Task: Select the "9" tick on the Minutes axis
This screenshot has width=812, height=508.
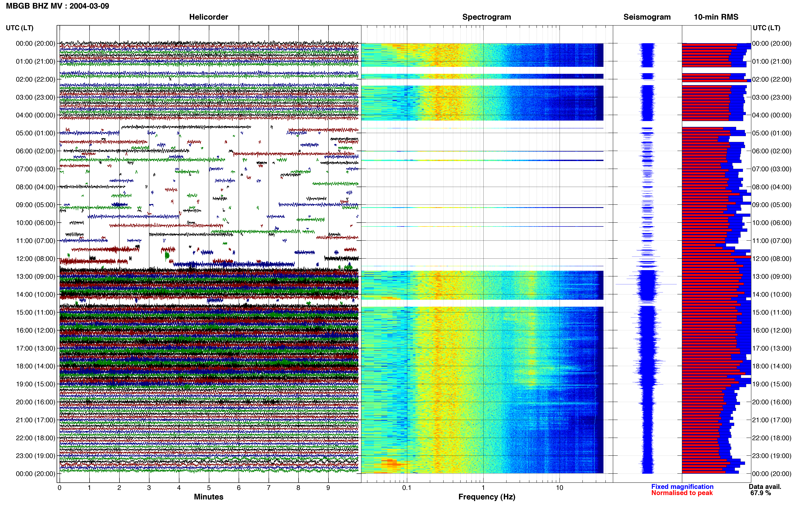Action: pyautogui.click(x=328, y=487)
